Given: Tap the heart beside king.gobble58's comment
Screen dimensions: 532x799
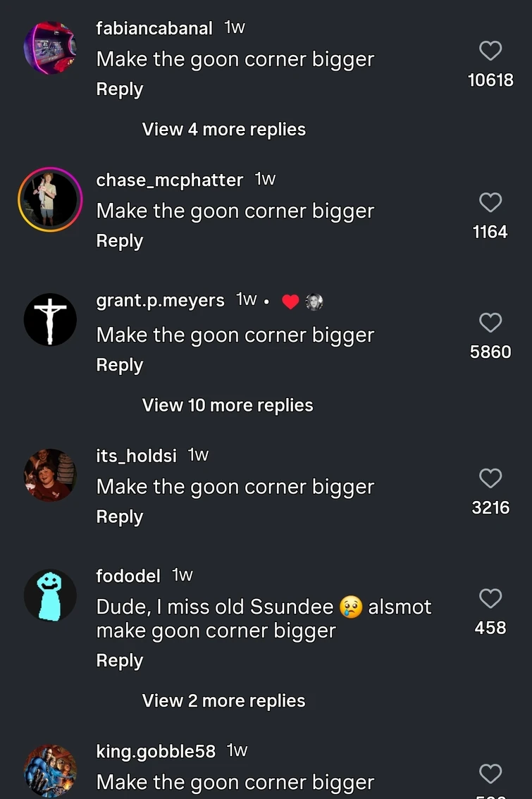Looking at the screenshot, I should [490, 774].
